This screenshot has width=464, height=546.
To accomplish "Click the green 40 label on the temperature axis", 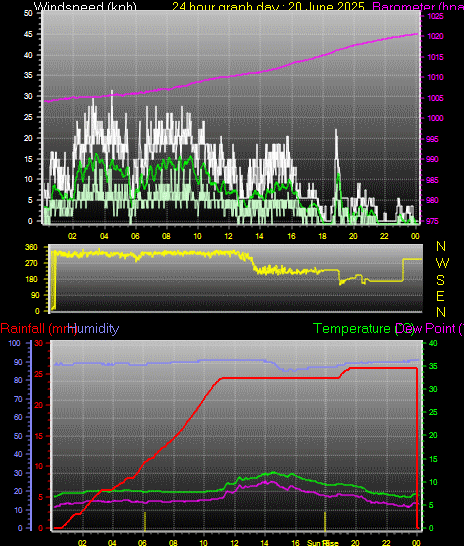I will tap(433, 343).
